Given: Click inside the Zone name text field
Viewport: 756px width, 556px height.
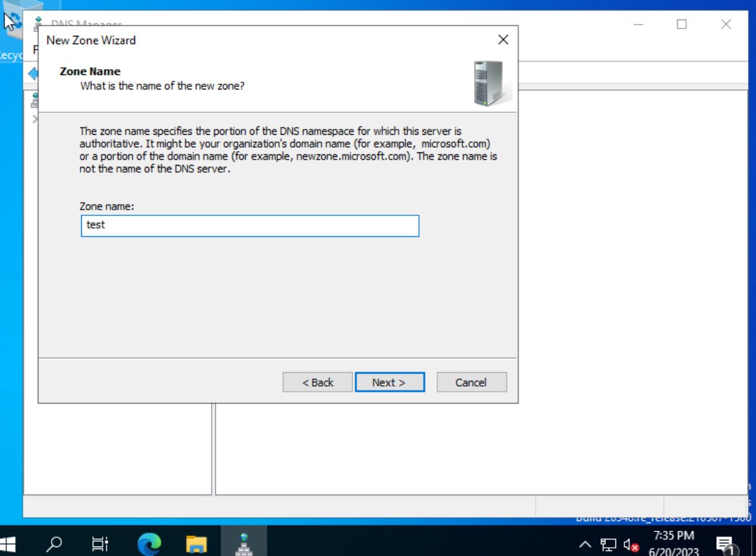Looking at the screenshot, I should (249, 225).
